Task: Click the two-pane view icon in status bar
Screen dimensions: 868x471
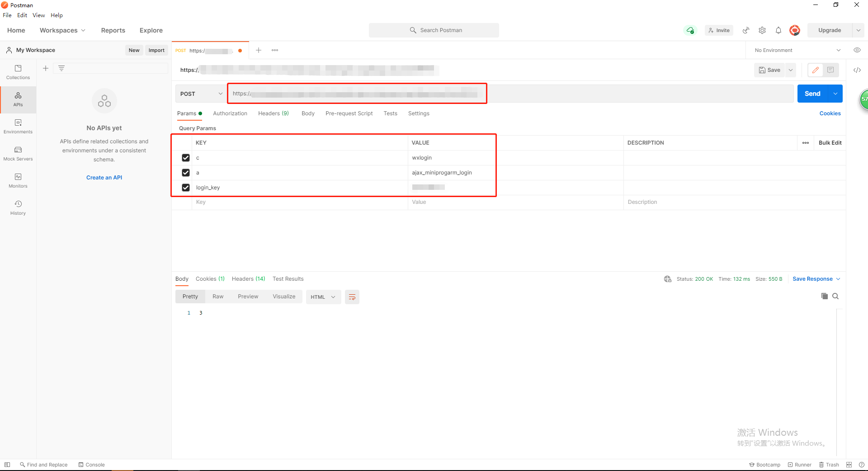Action: [x=849, y=465]
